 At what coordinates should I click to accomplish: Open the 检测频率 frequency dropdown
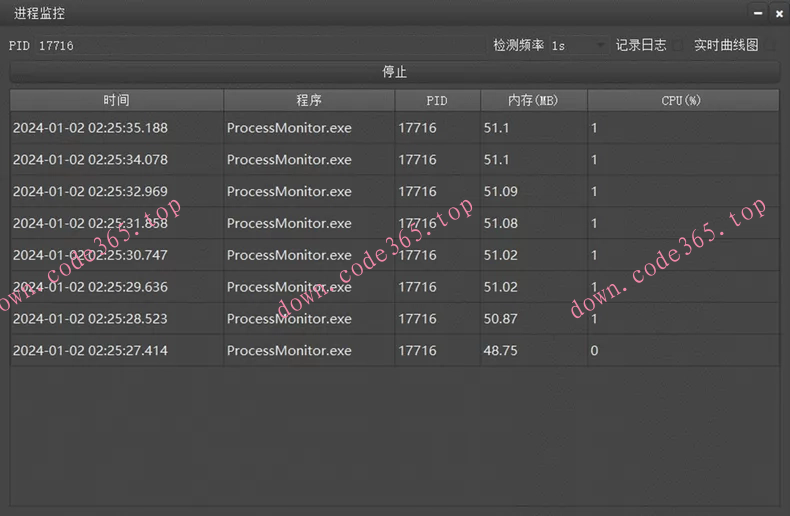578,45
